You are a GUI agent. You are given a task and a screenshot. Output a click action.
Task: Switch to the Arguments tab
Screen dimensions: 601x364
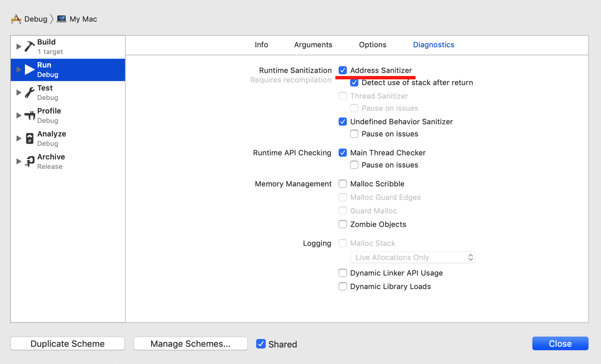(x=313, y=45)
